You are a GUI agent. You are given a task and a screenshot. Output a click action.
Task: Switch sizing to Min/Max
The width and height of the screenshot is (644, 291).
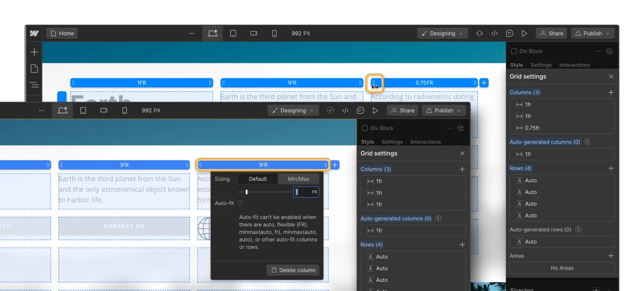(298, 179)
